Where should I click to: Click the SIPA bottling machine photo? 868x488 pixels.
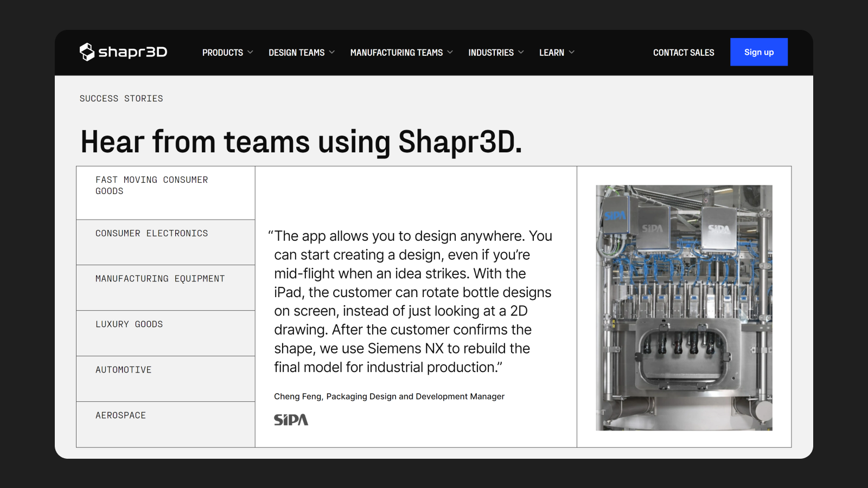tap(684, 307)
